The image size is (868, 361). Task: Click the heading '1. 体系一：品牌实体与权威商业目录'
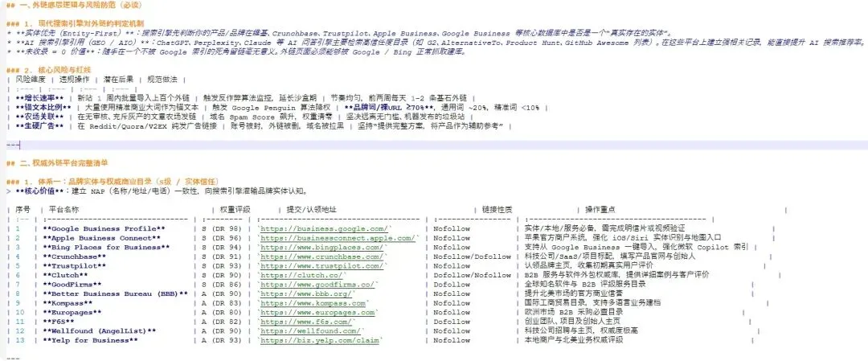(113, 182)
